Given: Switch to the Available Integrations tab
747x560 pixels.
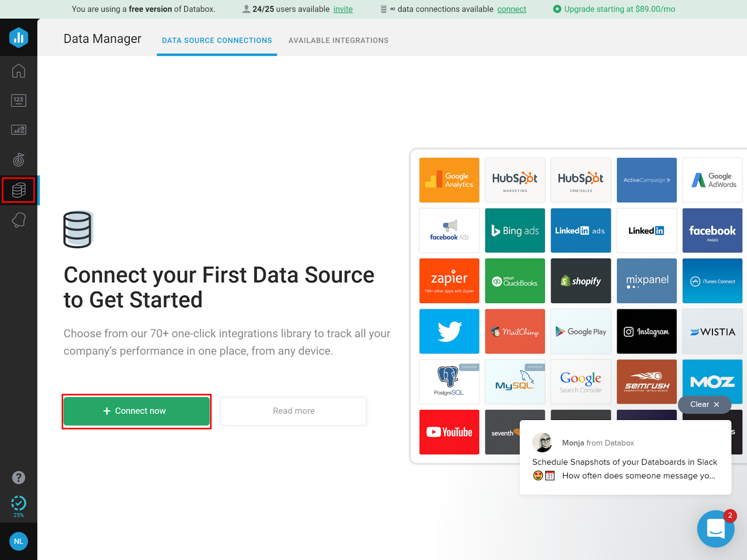Looking at the screenshot, I should coord(338,40).
